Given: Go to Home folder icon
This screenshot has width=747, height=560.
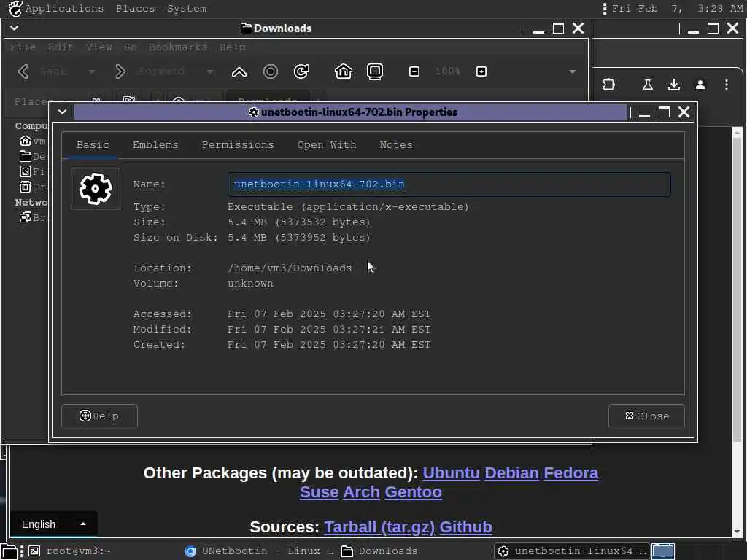Looking at the screenshot, I should coord(344,71).
